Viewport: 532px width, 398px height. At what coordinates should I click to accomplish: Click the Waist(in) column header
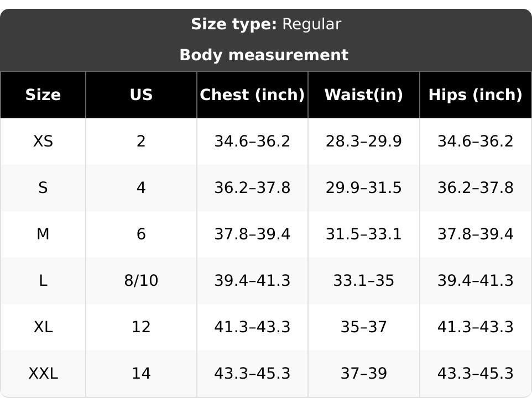364,95
